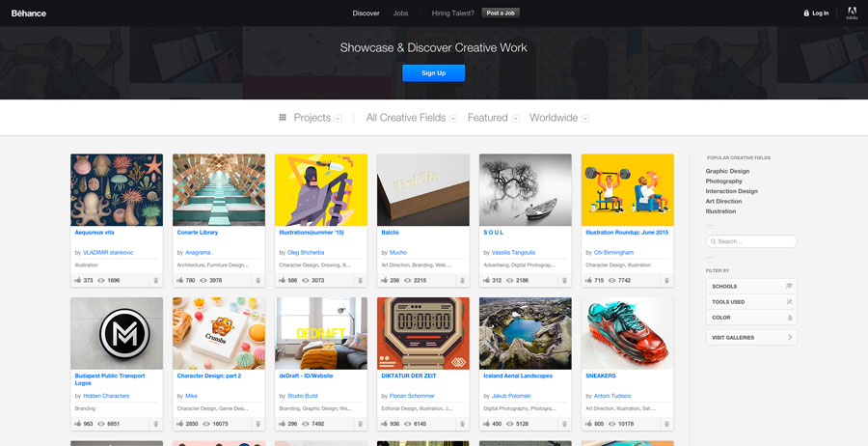Open author VLADIMIR stankovic profile
The height and width of the screenshot is (446, 868).
[x=108, y=253]
